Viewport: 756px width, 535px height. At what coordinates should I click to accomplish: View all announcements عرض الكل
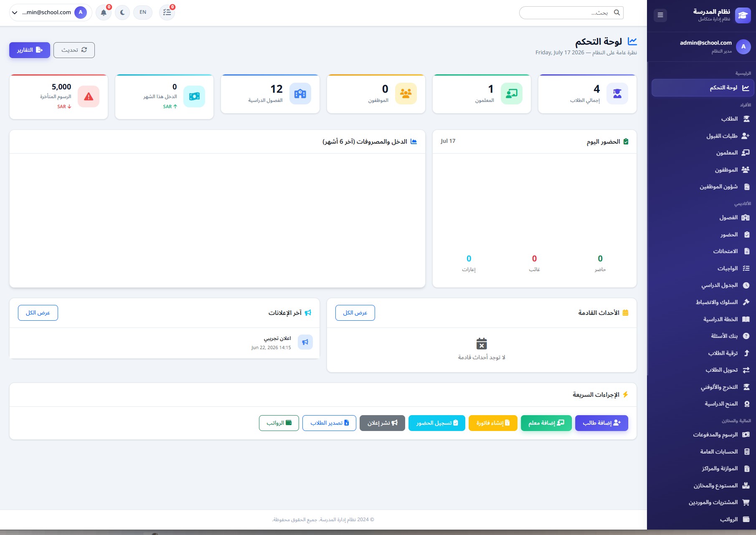(x=38, y=313)
